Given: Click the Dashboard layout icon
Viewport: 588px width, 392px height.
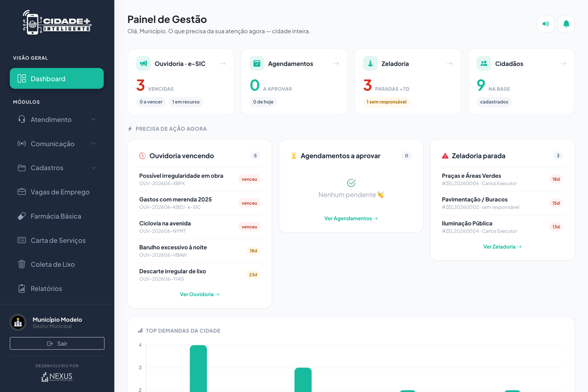Looking at the screenshot, I should pyautogui.click(x=22, y=78).
